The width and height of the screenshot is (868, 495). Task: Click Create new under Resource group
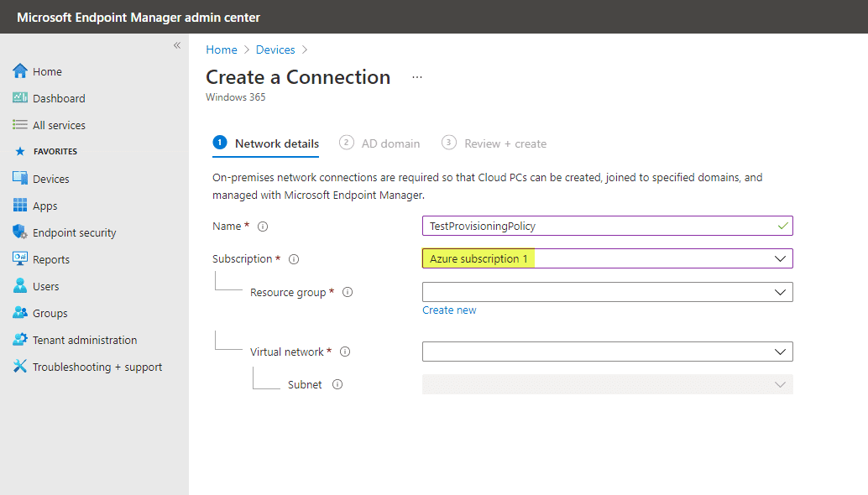point(449,310)
